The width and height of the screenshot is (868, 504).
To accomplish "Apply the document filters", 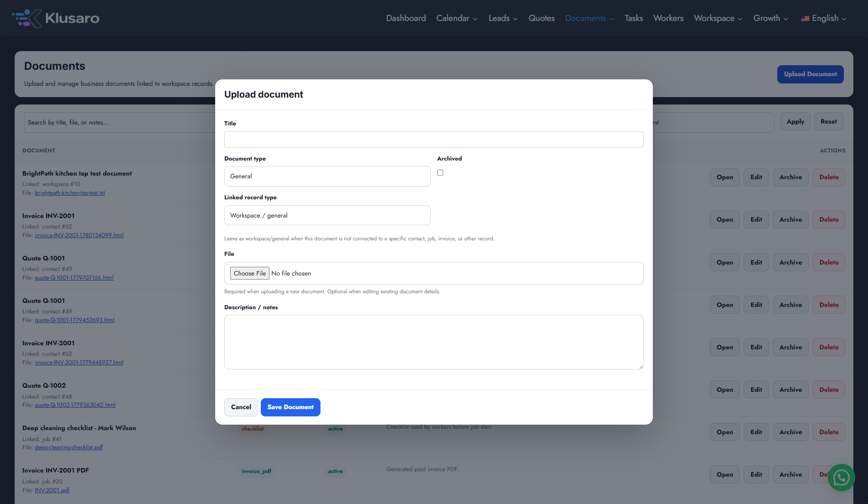I will pos(796,122).
